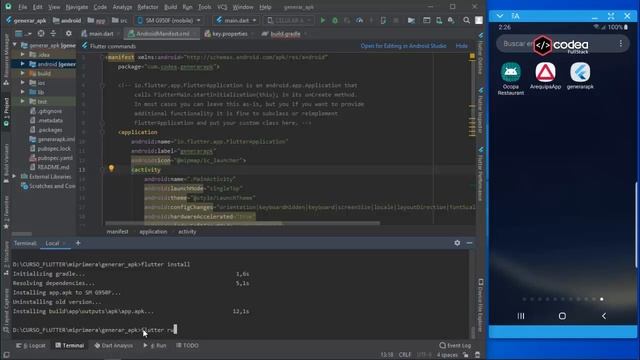
Task: Open the Logcat tool window tab
Action: coord(31,345)
